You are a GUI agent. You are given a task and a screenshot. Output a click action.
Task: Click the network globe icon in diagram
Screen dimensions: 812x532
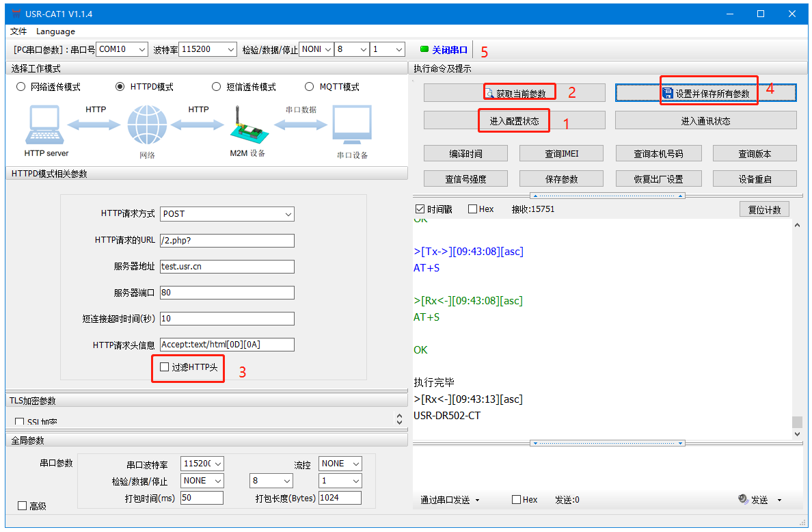147,126
